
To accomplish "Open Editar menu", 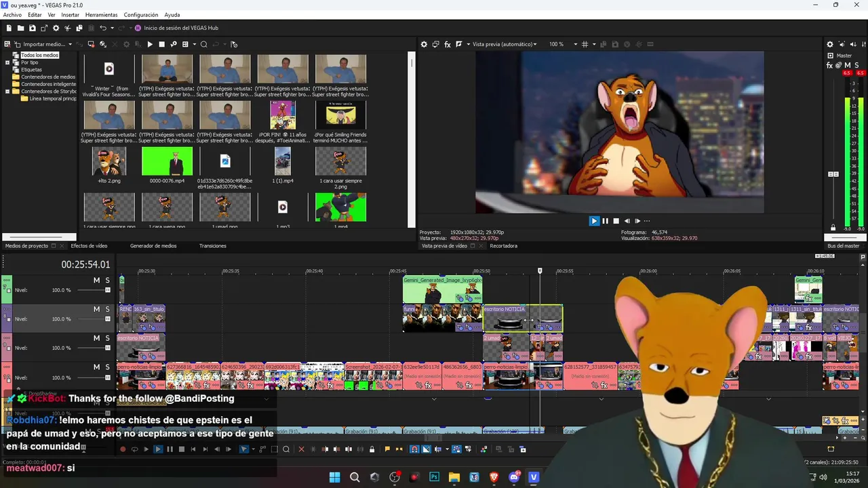I will 35,14.
